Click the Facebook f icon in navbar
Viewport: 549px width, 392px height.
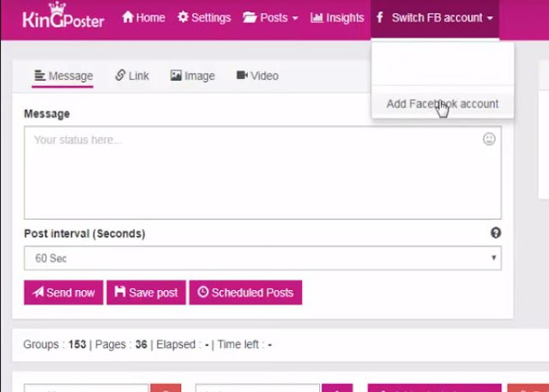pos(380,17)
